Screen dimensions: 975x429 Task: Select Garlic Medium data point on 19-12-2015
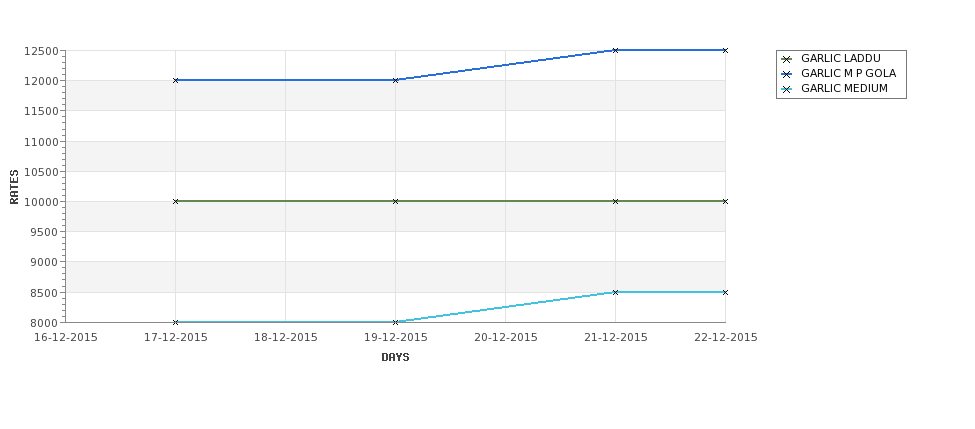[395, 322]
